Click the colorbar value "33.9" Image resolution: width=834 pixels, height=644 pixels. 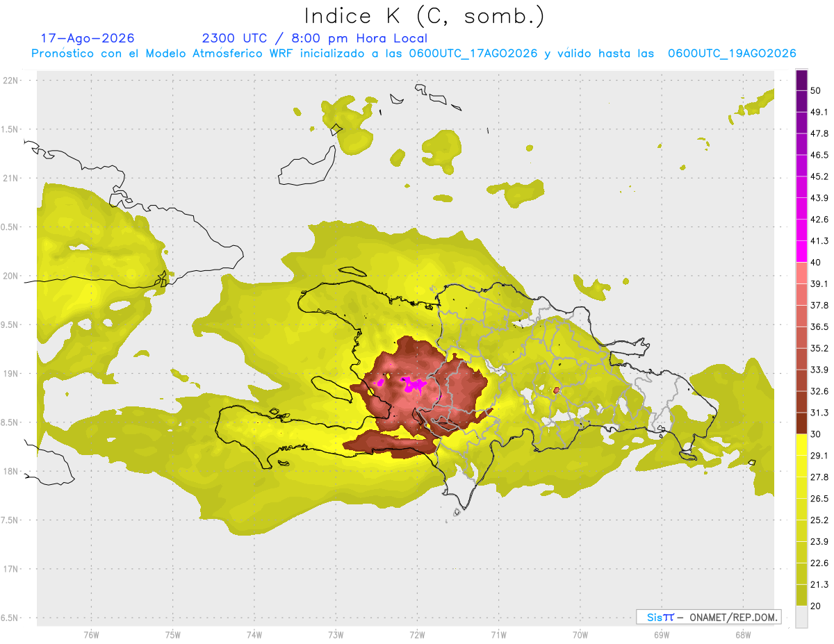point(819,370)
